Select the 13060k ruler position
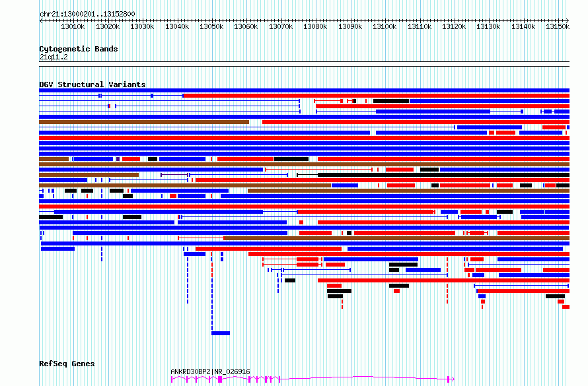This screenshot has width=588, height=386. coord(246,26)
